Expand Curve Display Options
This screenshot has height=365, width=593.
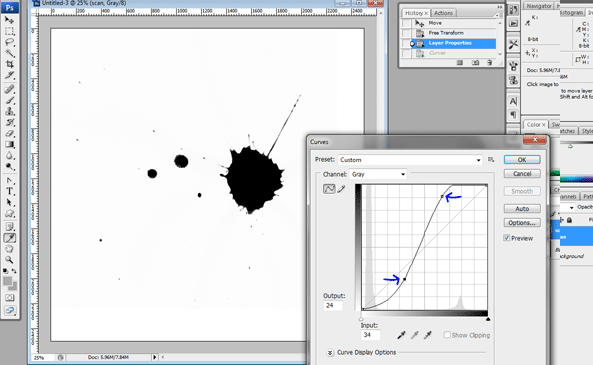[330, 353]
